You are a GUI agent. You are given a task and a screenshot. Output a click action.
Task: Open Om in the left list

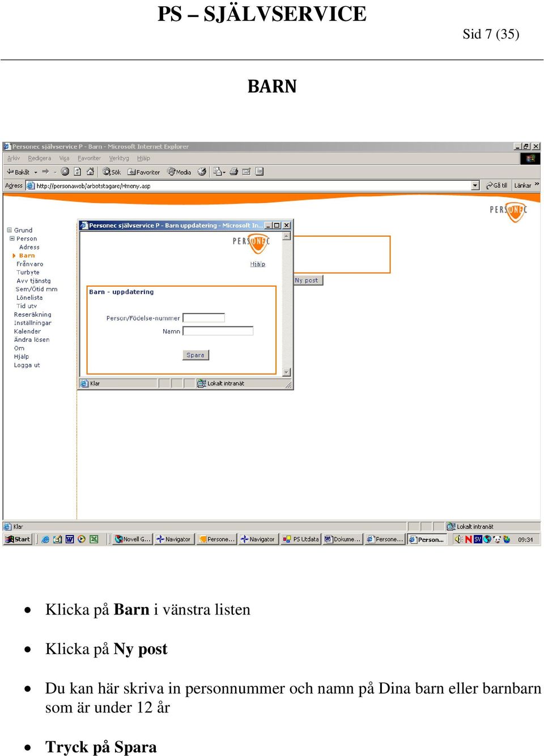tap(19, 349)
